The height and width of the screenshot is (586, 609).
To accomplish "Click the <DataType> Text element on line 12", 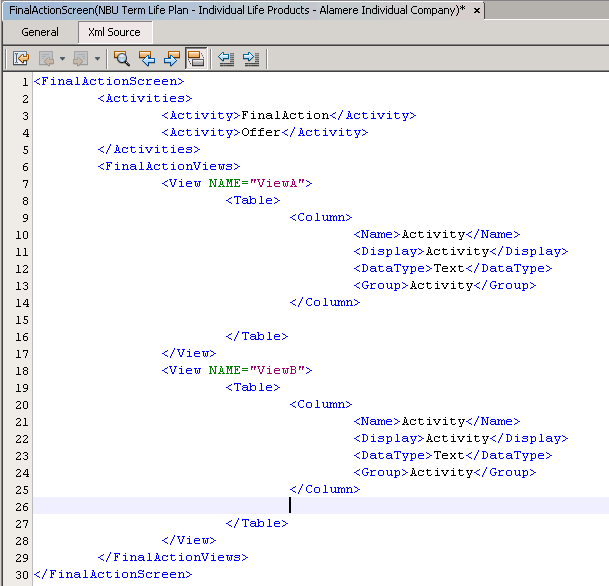I will click(452, 268).
